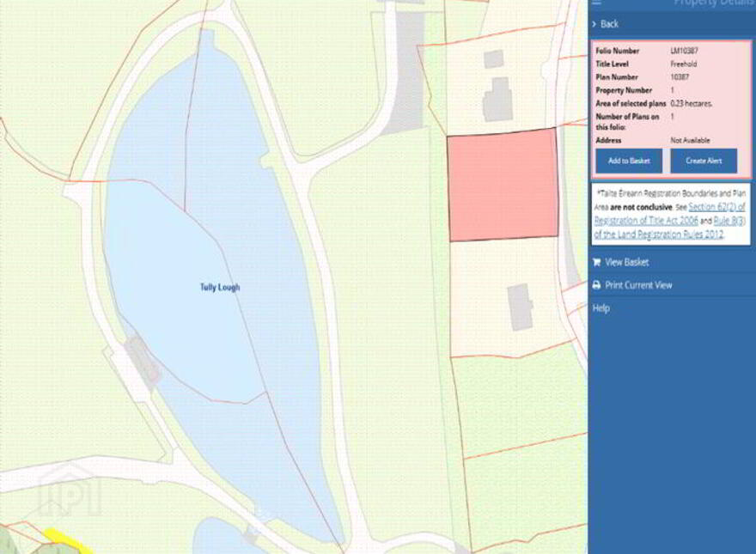Image resolution: width=756 pixels, height=554 pixels.
Task: Open the hamburger menu atop the side panel
Action: click(x=596, y=3)
